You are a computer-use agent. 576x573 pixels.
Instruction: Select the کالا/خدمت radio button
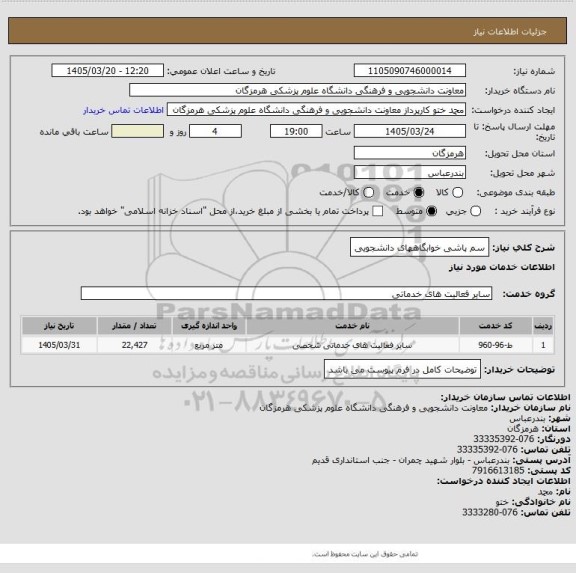tap(368, 192)
